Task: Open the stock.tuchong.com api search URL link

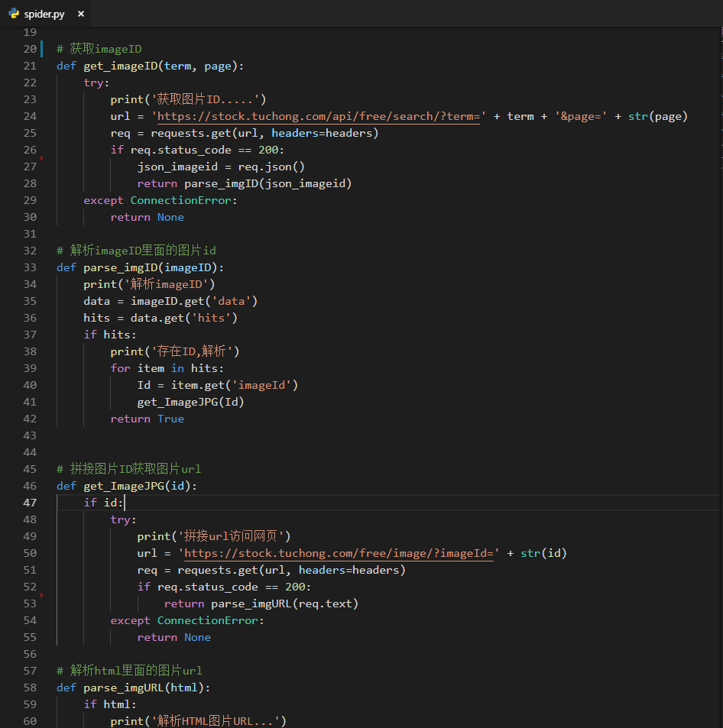Action: pyautogui.click(x=319, y=117)
